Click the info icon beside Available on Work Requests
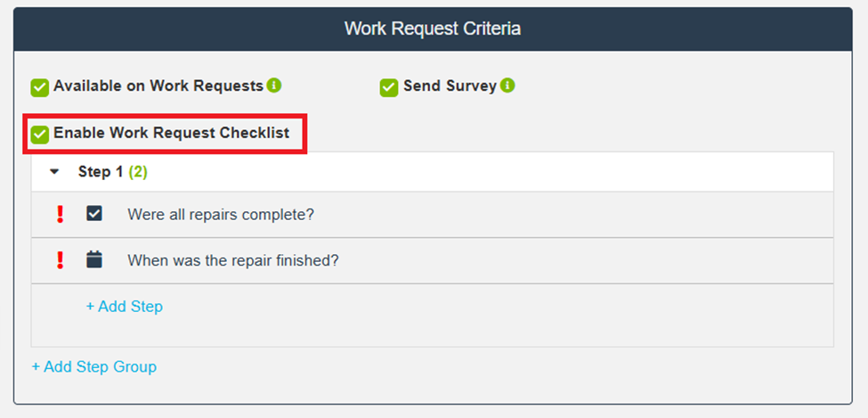This screenshot has width=868, height=418. tap(274, 86)
